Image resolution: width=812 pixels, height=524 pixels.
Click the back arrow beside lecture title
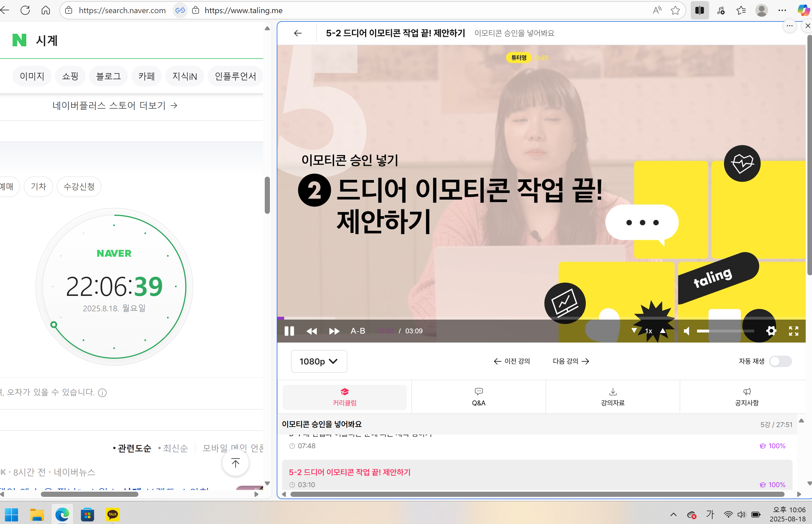297,33
